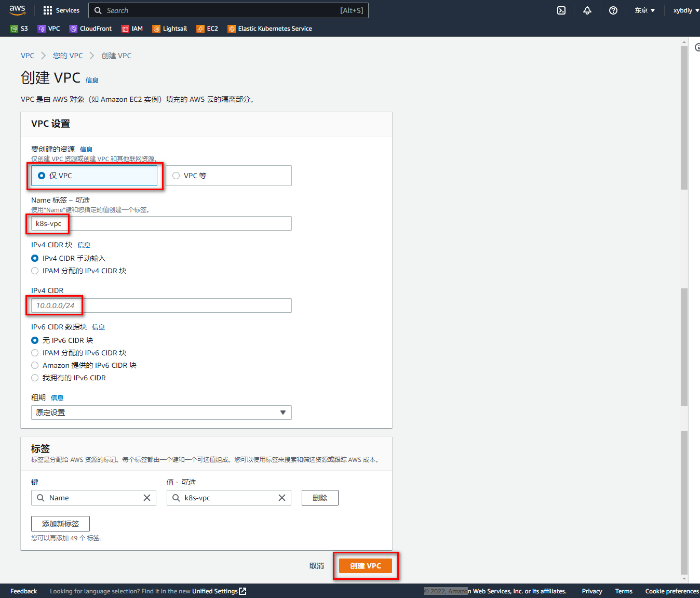Open the help question mark icon
This screenshot has height=598, width=700.
tap(613, 10)
